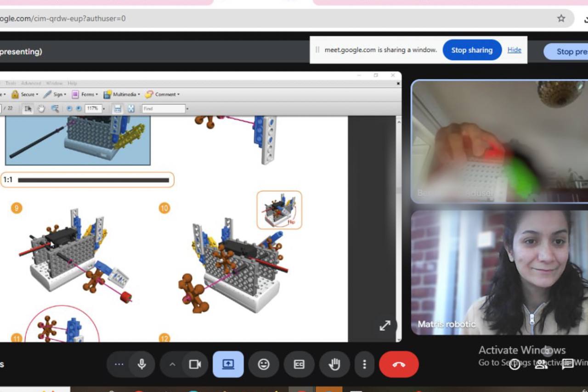The width and height of the screenshot is (588, 392).
Task: Open the emoji reactions panel
Action: point(264,364)
